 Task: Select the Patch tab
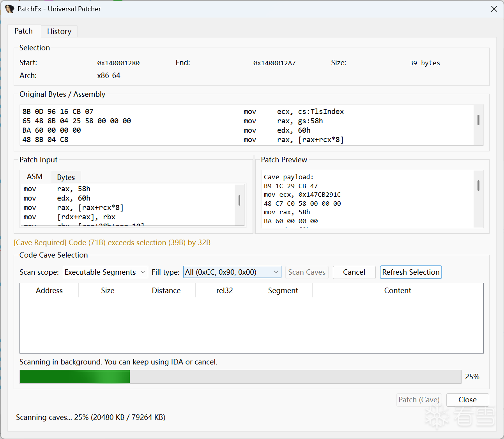[x=24, y=31]
